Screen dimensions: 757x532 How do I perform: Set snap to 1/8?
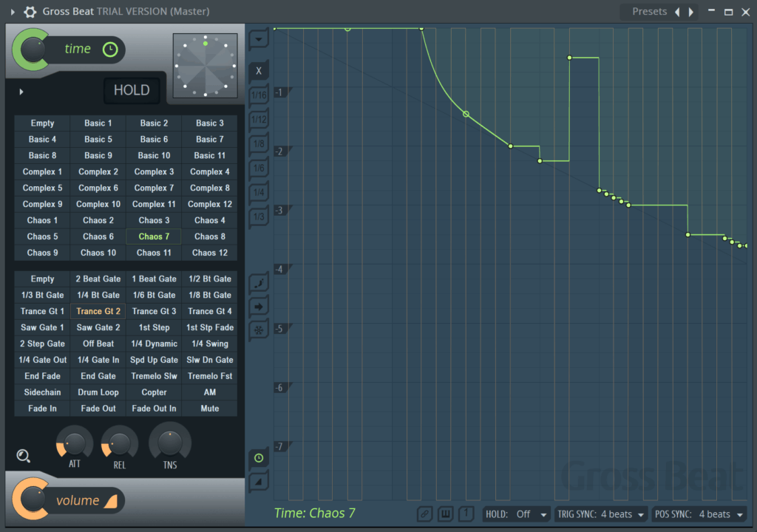(259, 144)
